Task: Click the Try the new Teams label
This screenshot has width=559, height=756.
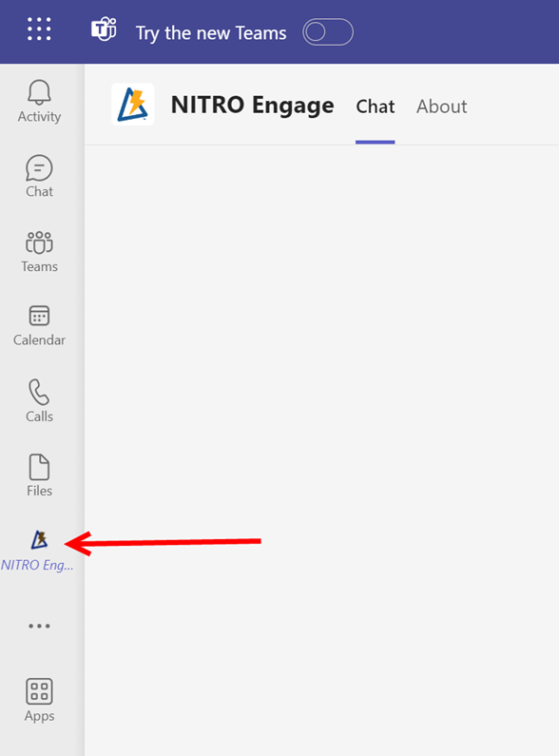Action: pyautogui.click(x=211, y=33)
